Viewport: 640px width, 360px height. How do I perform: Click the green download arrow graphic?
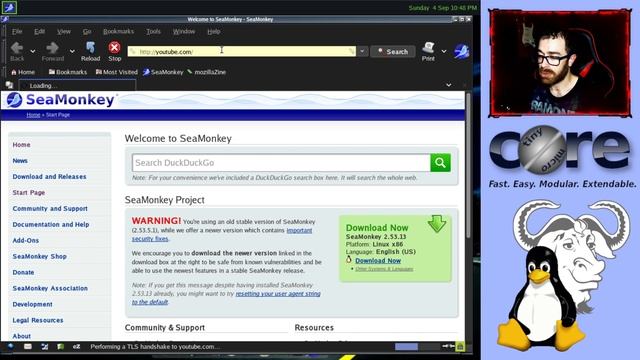pos(437,224)
